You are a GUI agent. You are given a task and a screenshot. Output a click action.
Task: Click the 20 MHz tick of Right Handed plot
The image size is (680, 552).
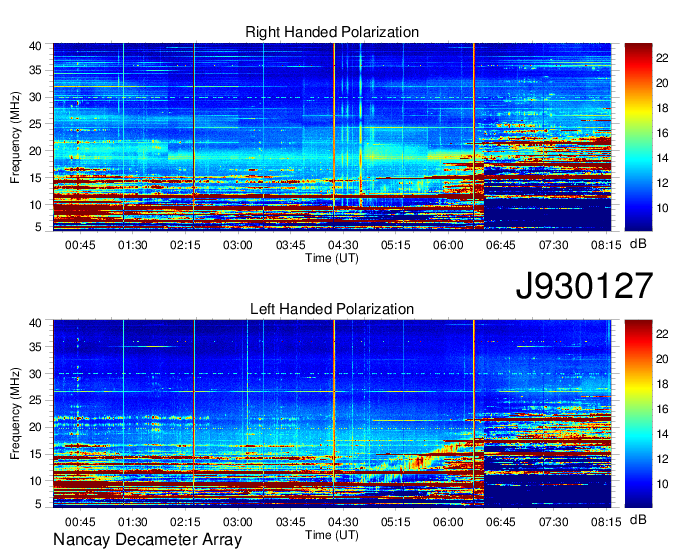pos(35,151)
